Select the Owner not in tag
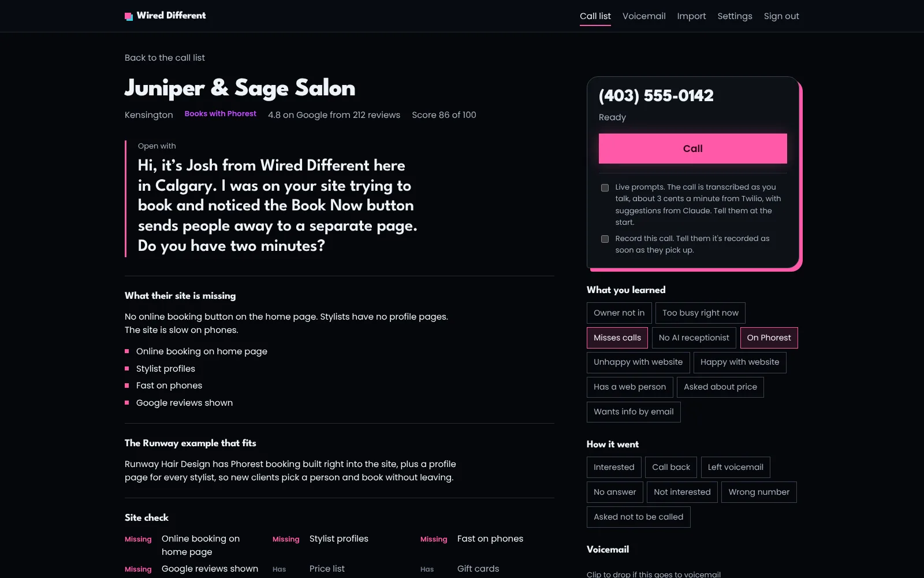Screen dimensions: 924x578 pos(619,313)
